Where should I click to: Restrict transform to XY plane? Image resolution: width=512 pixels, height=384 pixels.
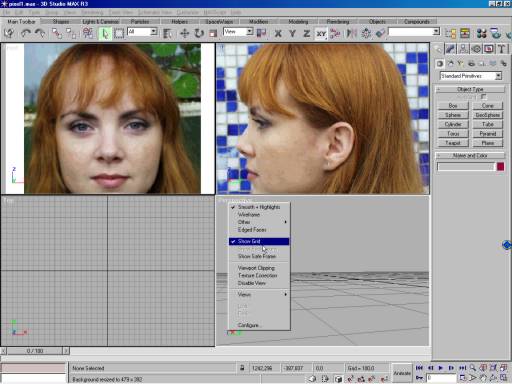321,33
